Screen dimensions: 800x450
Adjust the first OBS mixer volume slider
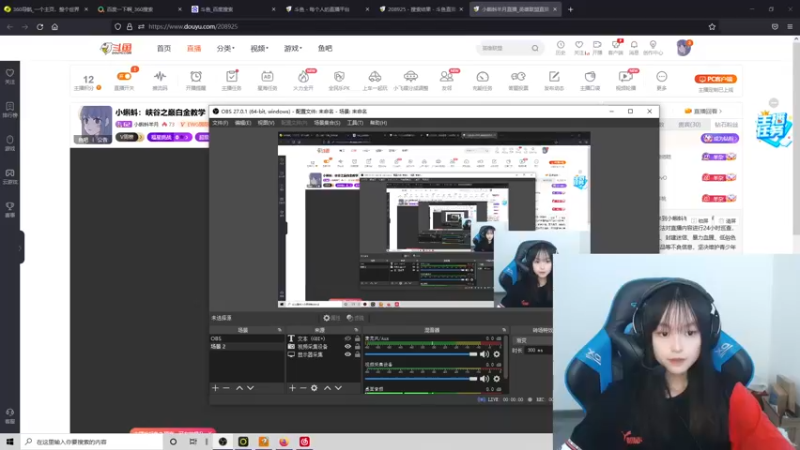point(421,354)
